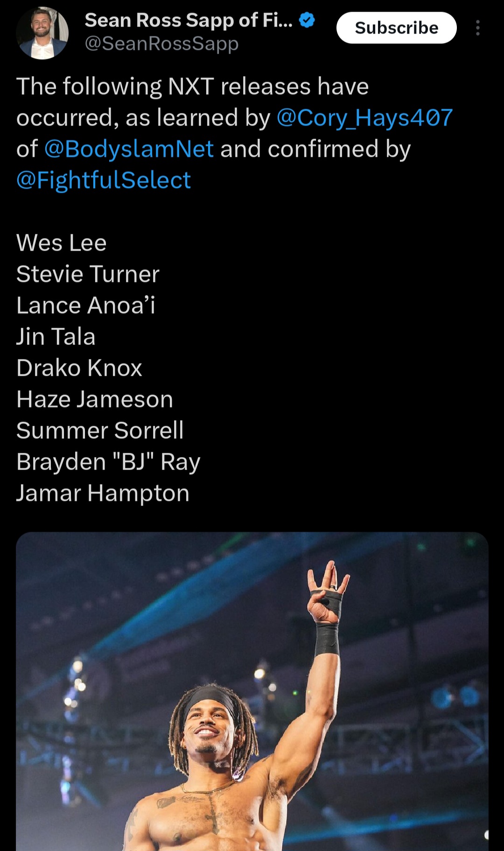The width and height of the screenshot is (504, 851).
Task: Open Sean Ross Sapp's profile picture
Action: pos(42,33)
